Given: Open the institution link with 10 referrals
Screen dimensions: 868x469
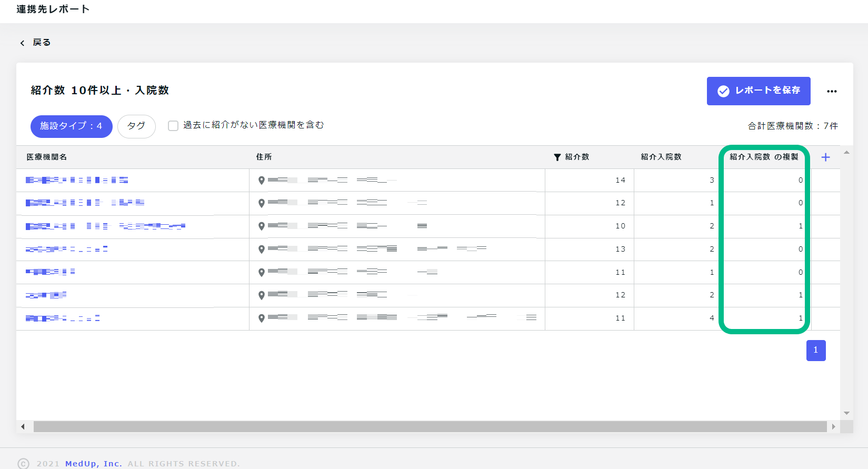Looking at the screenshot, I should tap(105, 226).
